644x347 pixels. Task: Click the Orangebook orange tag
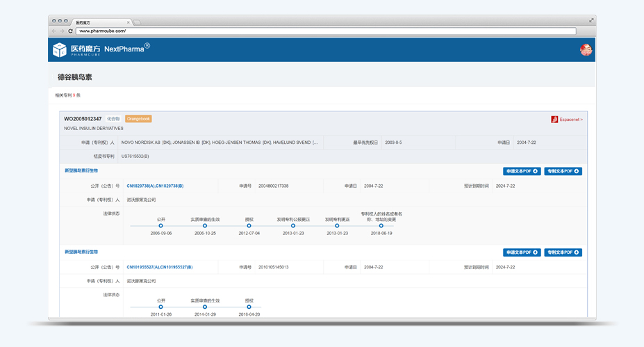point(138,119)
